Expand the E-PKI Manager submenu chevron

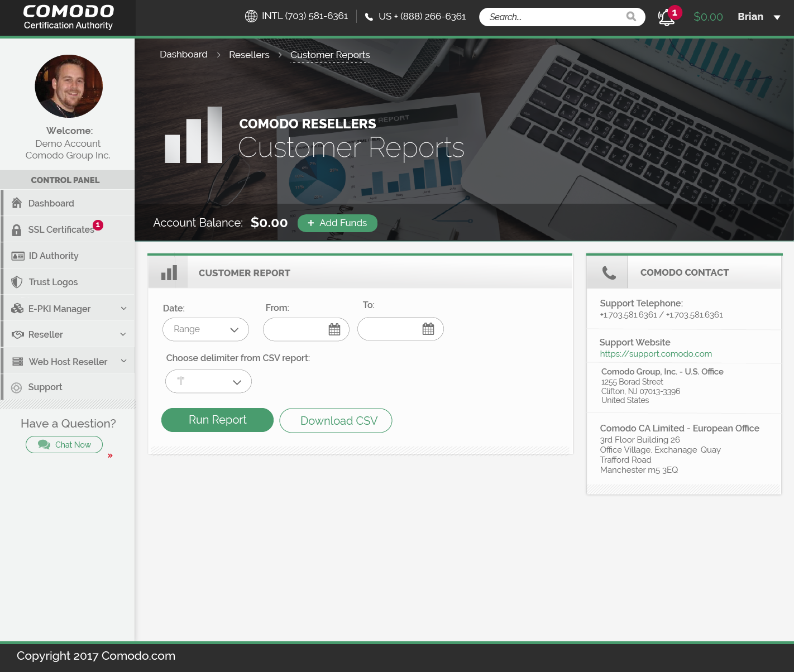(124, 308)
